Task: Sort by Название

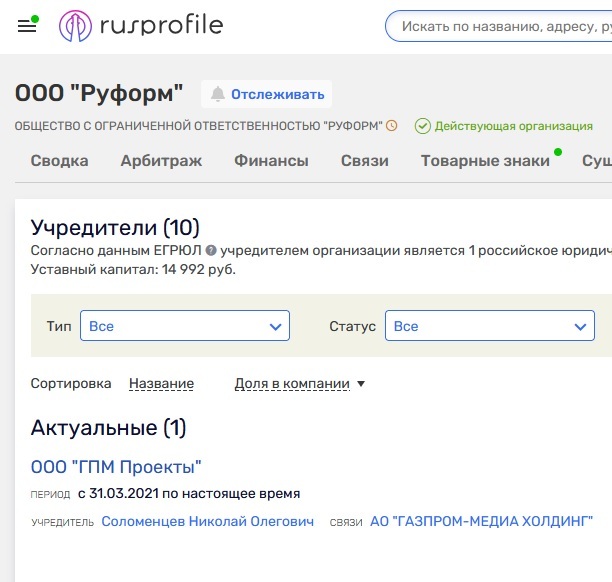Action: (x=161, y=383)
